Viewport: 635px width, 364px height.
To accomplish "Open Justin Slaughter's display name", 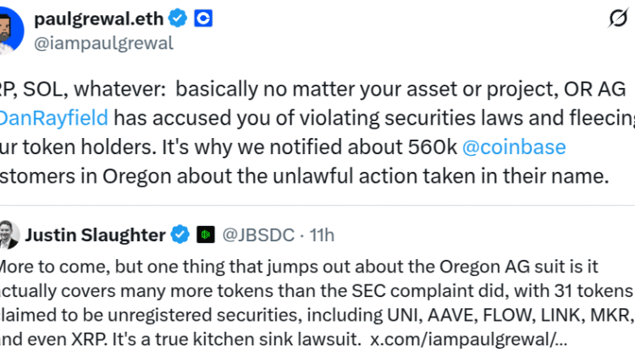I will (x=95, y=234).
